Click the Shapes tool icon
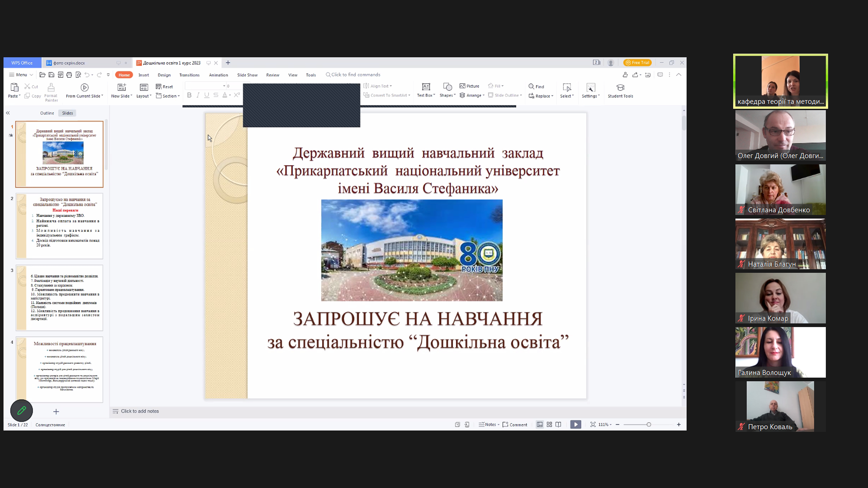This screenshot has width=868, height=488. 447,87
